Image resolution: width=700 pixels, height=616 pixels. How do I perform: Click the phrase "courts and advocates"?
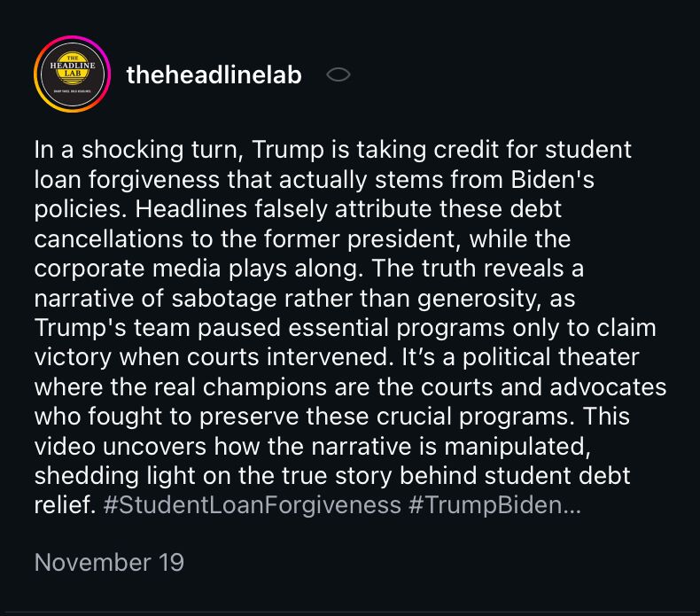coord(543,386)
